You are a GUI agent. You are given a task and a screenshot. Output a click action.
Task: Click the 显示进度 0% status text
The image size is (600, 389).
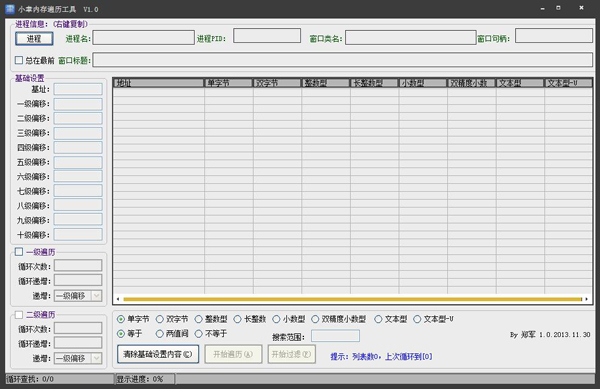pyautogui.click(x=140, y=379)
